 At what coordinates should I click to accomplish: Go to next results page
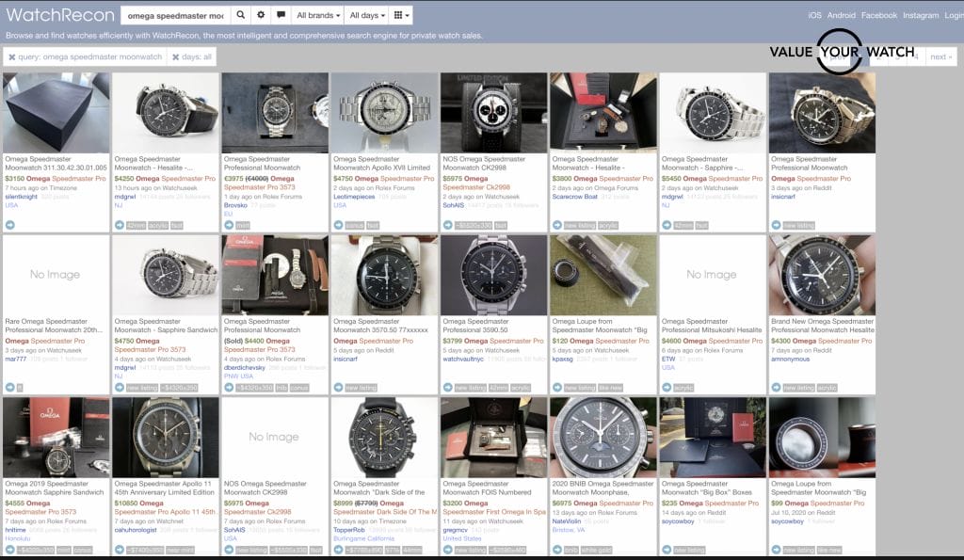click(x=940, y=57)
